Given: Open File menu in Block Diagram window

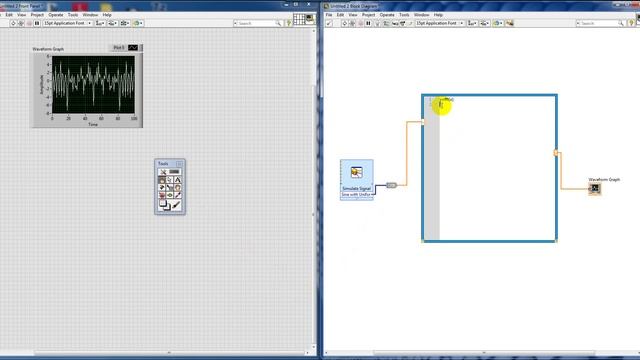Looking at the screenshot, I should (x=329, y=15).
